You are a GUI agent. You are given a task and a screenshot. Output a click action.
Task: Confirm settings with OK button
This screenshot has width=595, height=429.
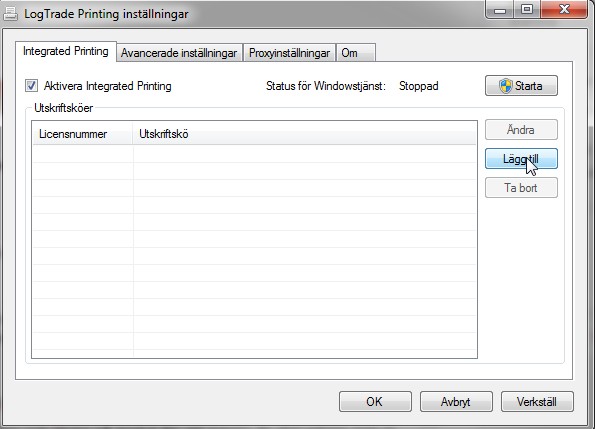click(x=375, y=402)
